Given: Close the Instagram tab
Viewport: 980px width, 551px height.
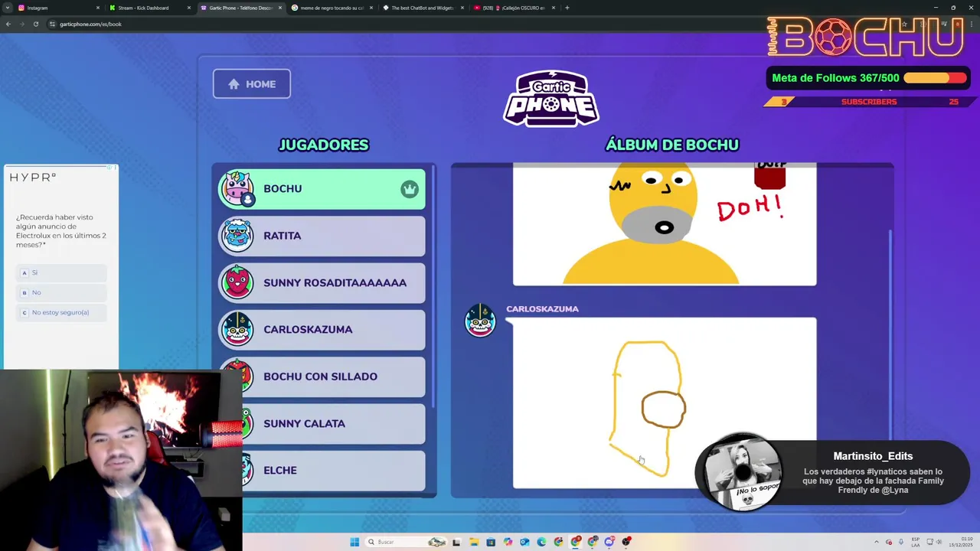Looking at the screenshot, I should tap(98, 8).
